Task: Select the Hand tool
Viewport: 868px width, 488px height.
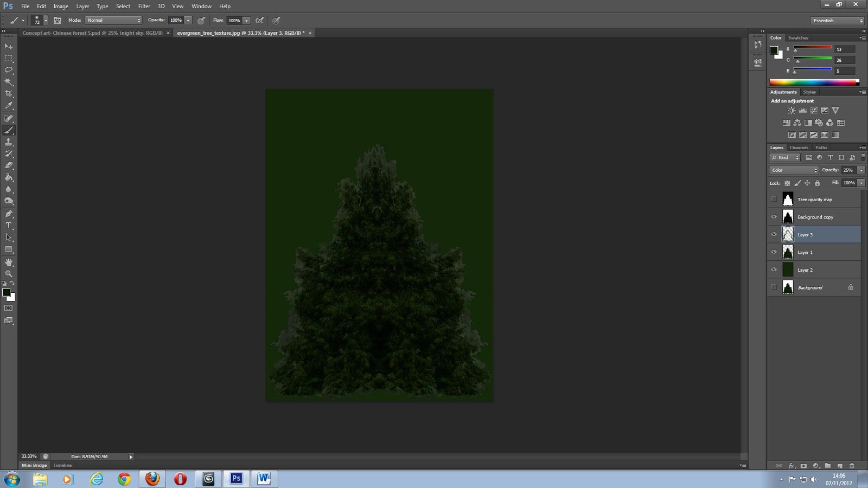Action: coord(9,262)
